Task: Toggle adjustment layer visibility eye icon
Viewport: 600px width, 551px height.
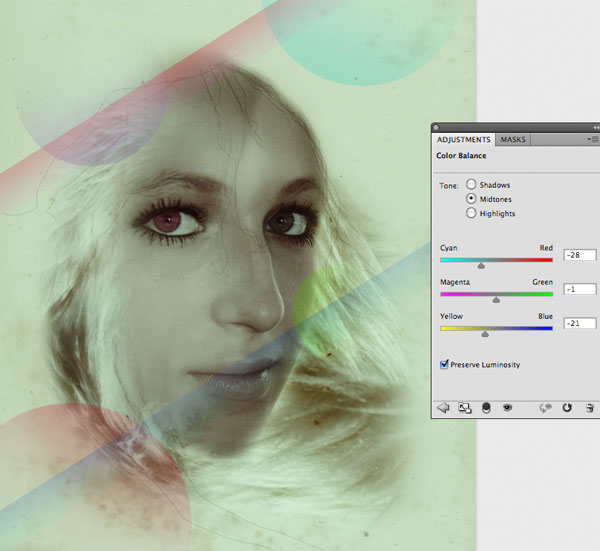Action: (507, 408)
